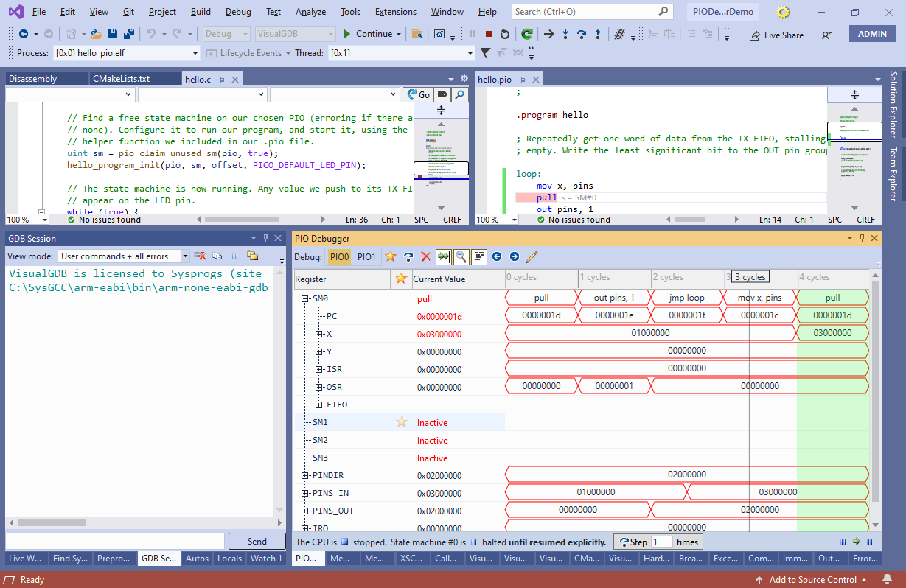906x588 pixels.
Task: Click the ADMIN account button
Action: (x=872, y=34)
